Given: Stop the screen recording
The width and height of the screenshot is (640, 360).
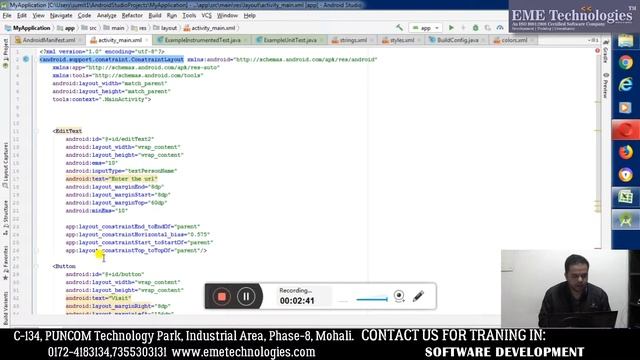Looking at the screenshot, I should [x=222, y=296].
